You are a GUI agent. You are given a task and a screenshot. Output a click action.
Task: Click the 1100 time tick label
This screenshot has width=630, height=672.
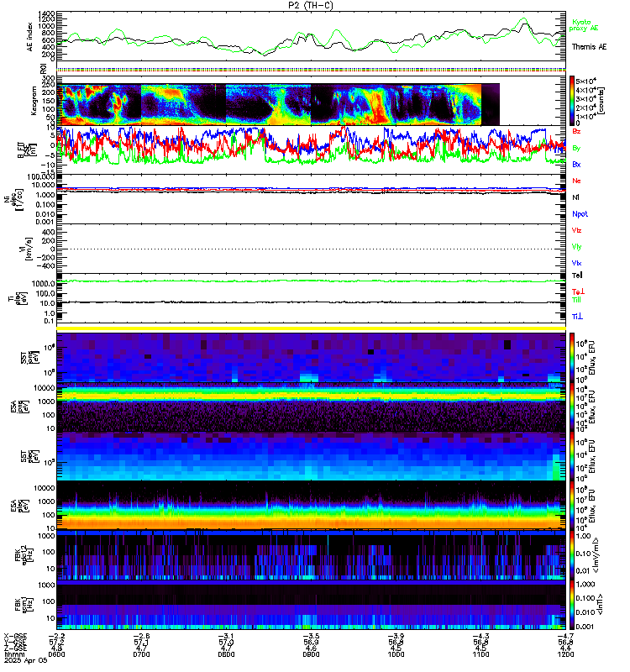pyautogui.click(x=480, y=654)
